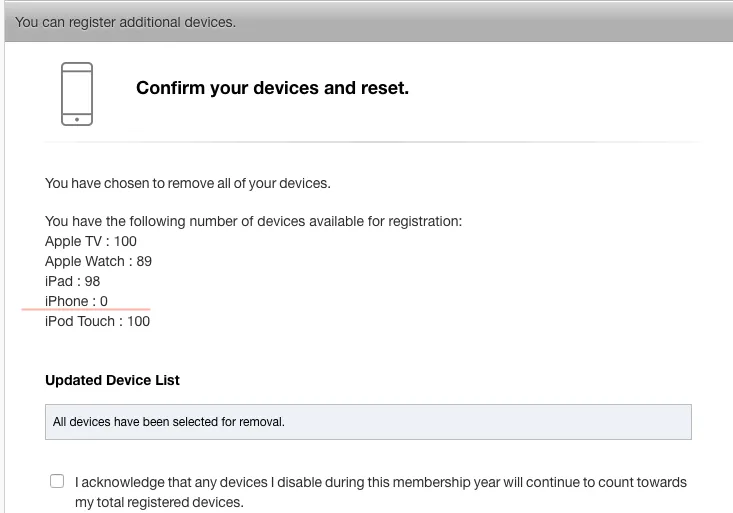Click the red underline beneath iPhone
Screen dimensions: 733x513
pos(86,310)
